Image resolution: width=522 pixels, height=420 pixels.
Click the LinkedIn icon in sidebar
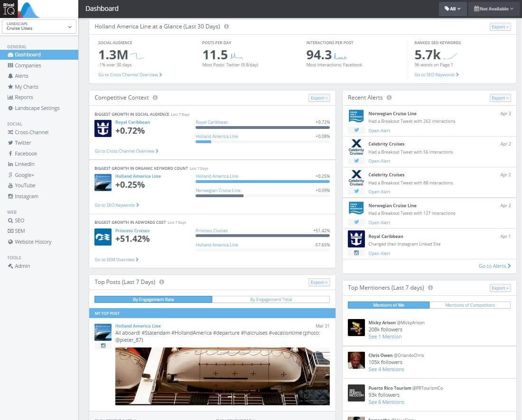(10, 164)
